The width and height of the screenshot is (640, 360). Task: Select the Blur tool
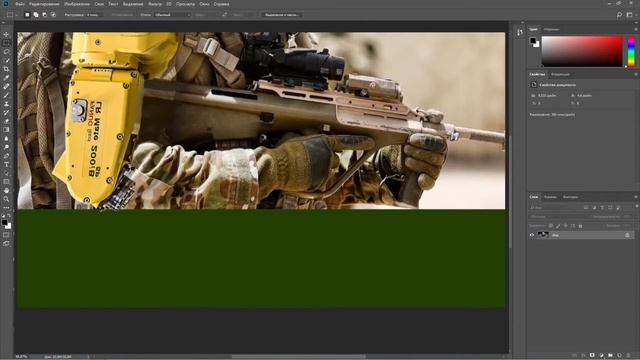(x=6, y=138)
